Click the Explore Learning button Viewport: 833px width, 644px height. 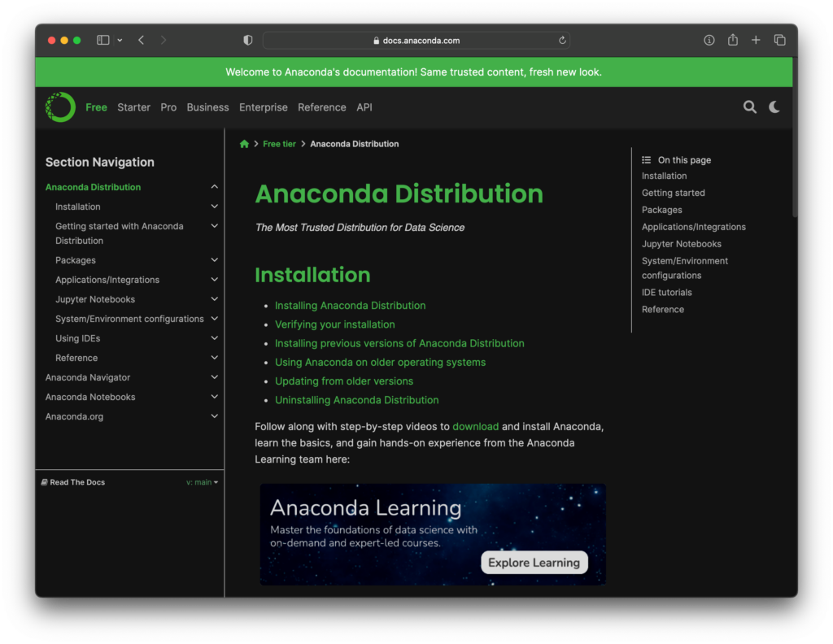(x=534, y=563)
